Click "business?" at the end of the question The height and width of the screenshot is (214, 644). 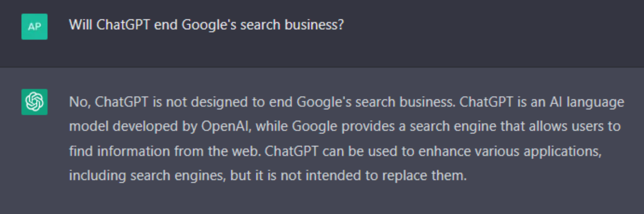click(314, 25)
